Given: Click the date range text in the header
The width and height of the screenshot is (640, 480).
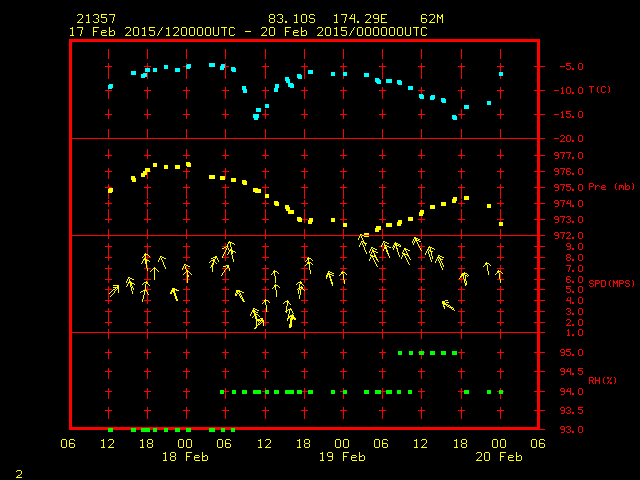Looking at the screenshot, I should pyautogui.click(x=248, y=32).
